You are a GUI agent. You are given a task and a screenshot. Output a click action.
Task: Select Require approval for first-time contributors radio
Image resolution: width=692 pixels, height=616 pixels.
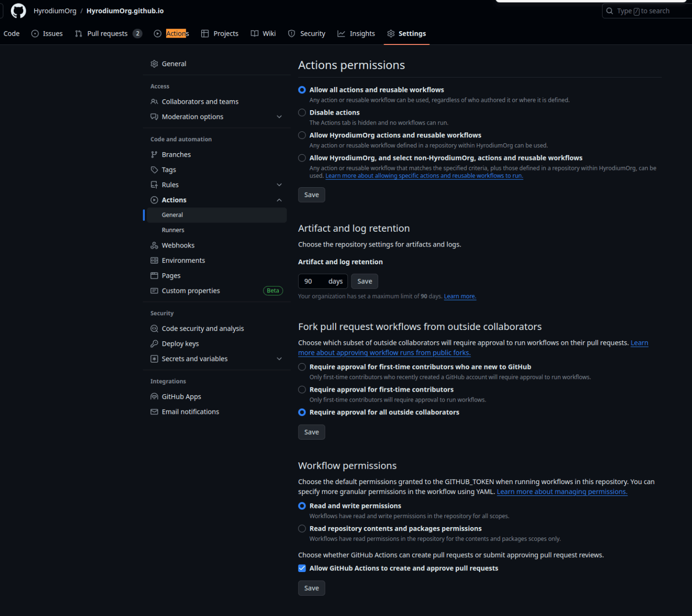[302, 390]
